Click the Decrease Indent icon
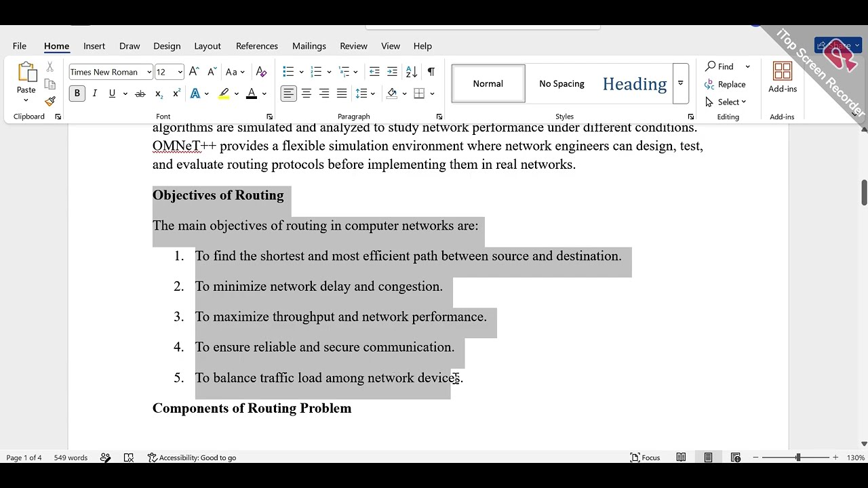The height and width of the screenshot is (488, 868). [x=374, y=72]
